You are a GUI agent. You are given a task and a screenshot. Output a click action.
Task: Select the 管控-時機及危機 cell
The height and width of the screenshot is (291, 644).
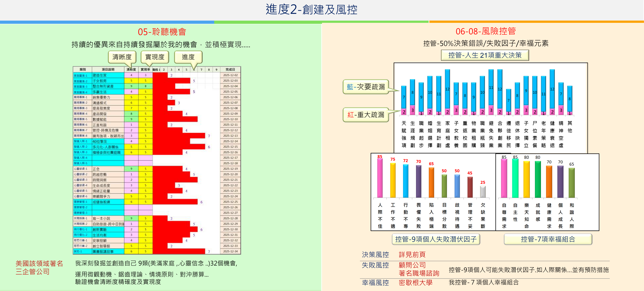[108, 130]
